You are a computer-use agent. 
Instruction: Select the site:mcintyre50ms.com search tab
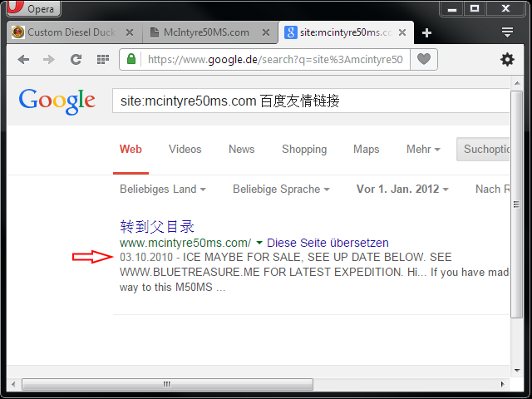[x=346, y=32]
